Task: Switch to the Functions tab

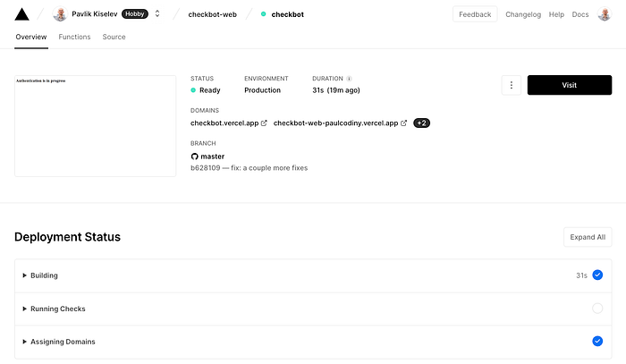Action: coord(74,37)
